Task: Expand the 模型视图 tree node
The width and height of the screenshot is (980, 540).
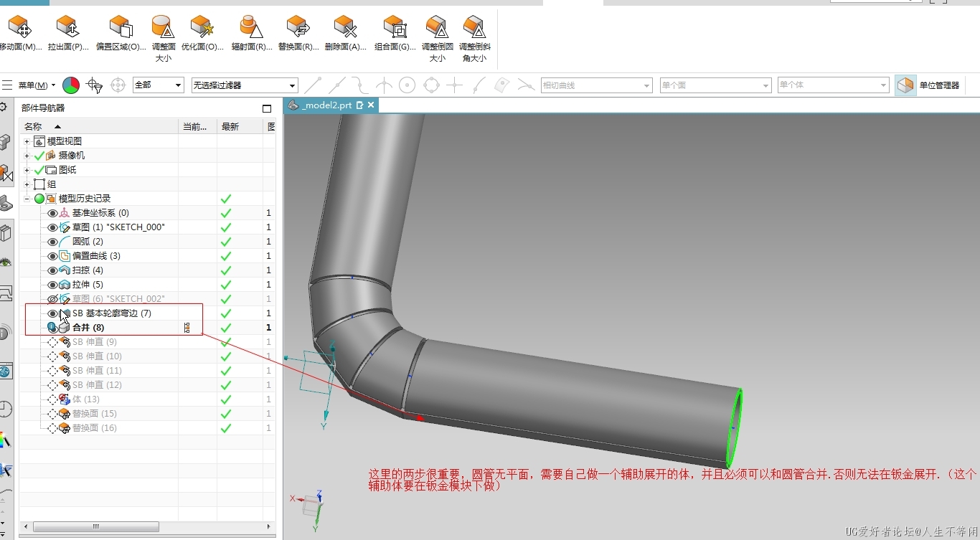Action: point(27,141)
